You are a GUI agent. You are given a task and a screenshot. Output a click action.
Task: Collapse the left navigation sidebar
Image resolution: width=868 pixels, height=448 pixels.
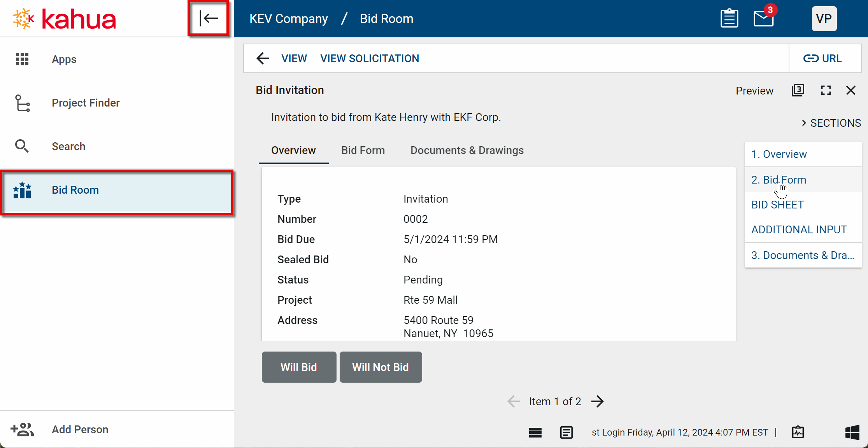point(208,18)
